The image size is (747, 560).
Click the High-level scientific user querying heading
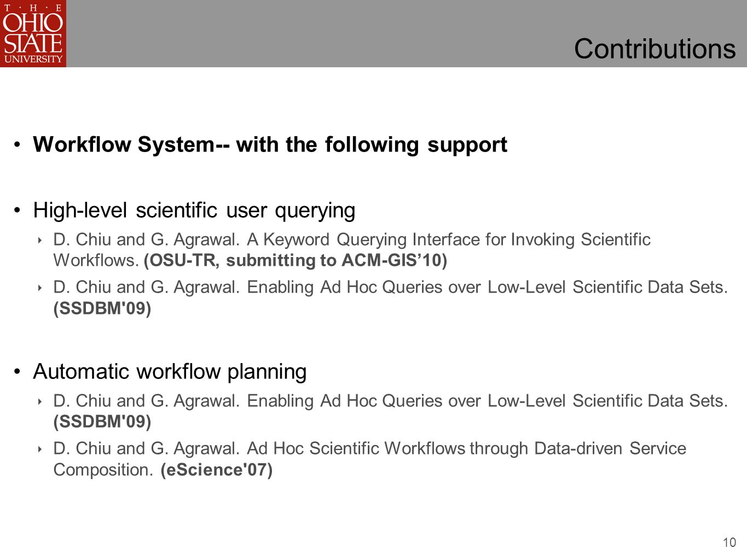pos(194,210)
